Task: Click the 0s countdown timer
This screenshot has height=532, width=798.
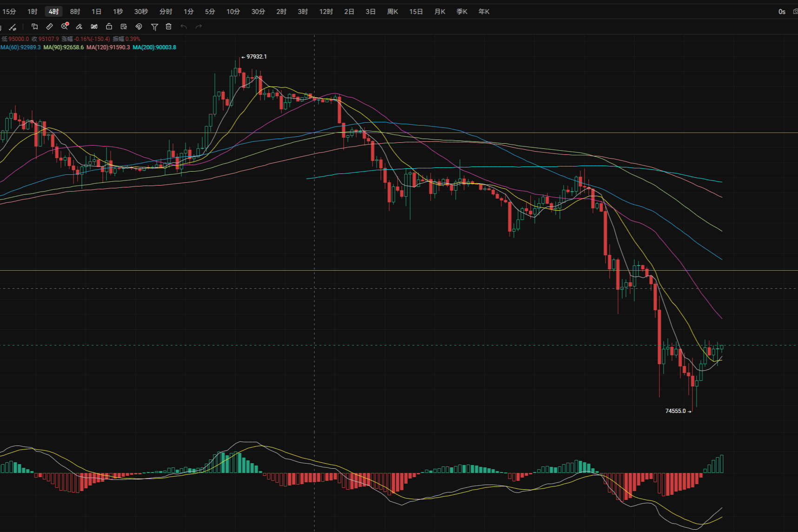Action: (781, 11)
